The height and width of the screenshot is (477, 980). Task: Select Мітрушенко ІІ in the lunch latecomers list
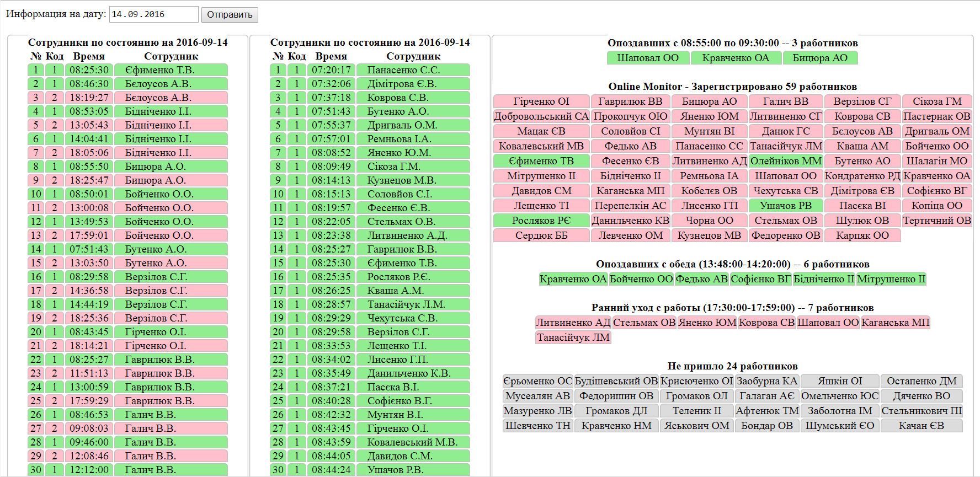[891, 279]
